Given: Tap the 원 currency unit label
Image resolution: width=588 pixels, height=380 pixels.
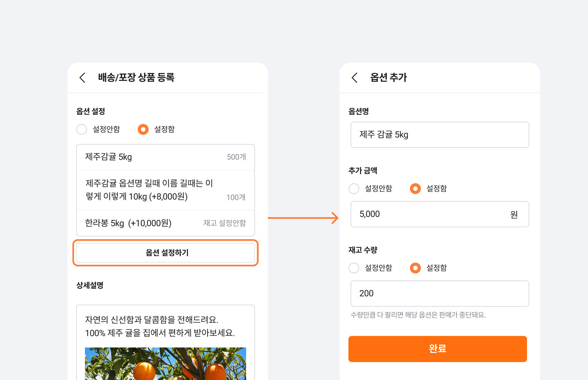Looking at the screenshot, I should (514, 214).
